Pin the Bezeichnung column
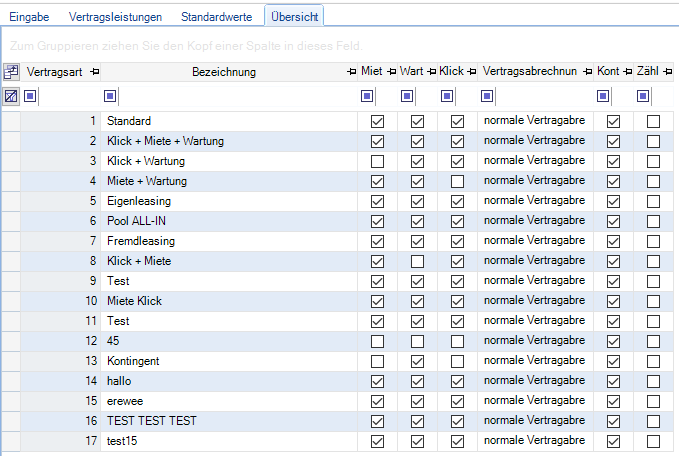This screenshot has height=456, width=679. pos(351,72)
